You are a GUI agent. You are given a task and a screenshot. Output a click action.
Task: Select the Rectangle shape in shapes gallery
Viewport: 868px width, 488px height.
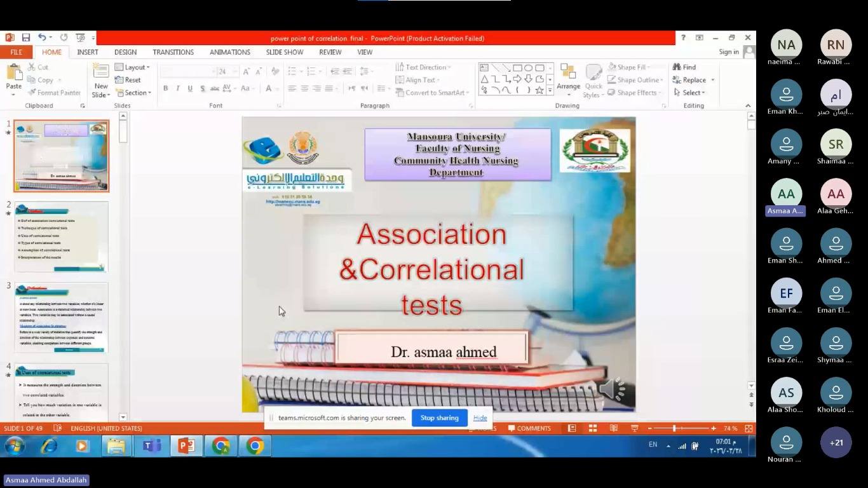pyautogui.click(x=517, y=68)
